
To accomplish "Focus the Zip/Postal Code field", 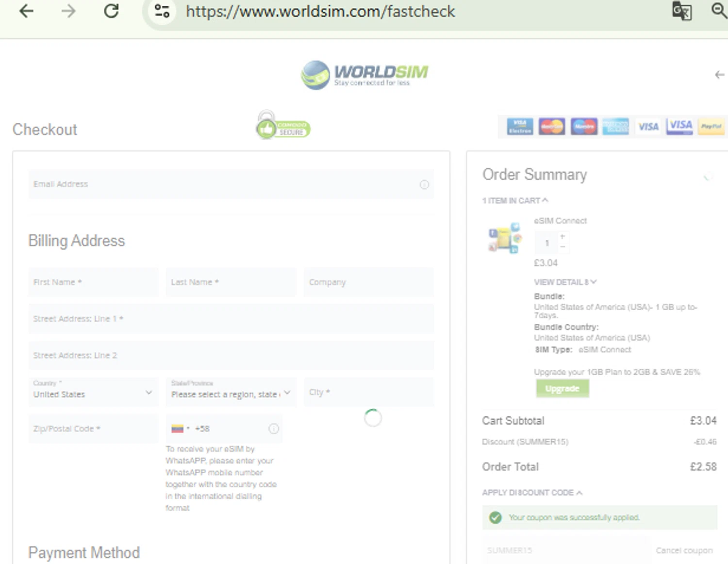I will tap(93, 429).
